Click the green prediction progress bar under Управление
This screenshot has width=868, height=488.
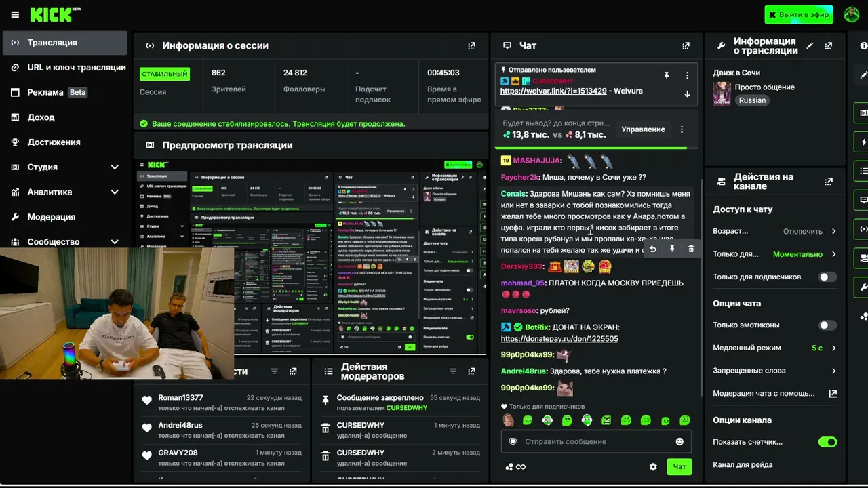(591, 147)
